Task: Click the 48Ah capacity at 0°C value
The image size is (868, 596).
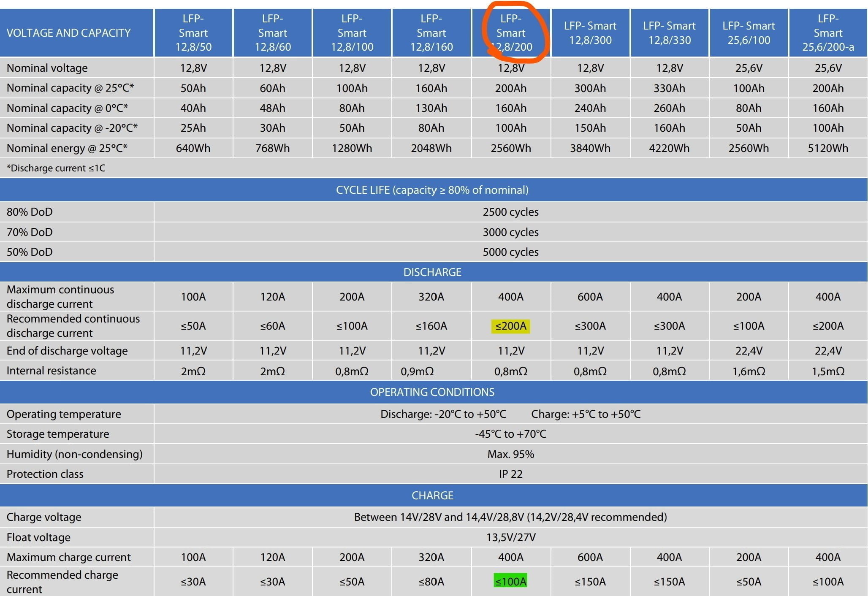Action: pyautogui.click(x=273, y=108)
